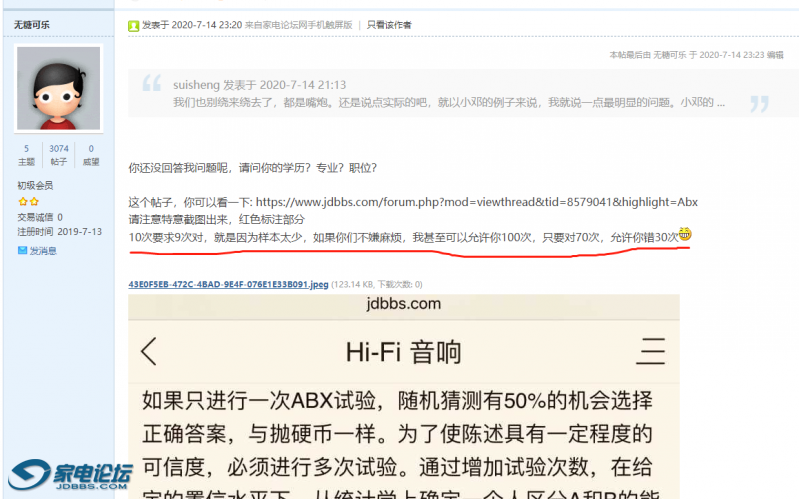
Task: Click the grinning emoji after 30次
Action: (685, 234)
